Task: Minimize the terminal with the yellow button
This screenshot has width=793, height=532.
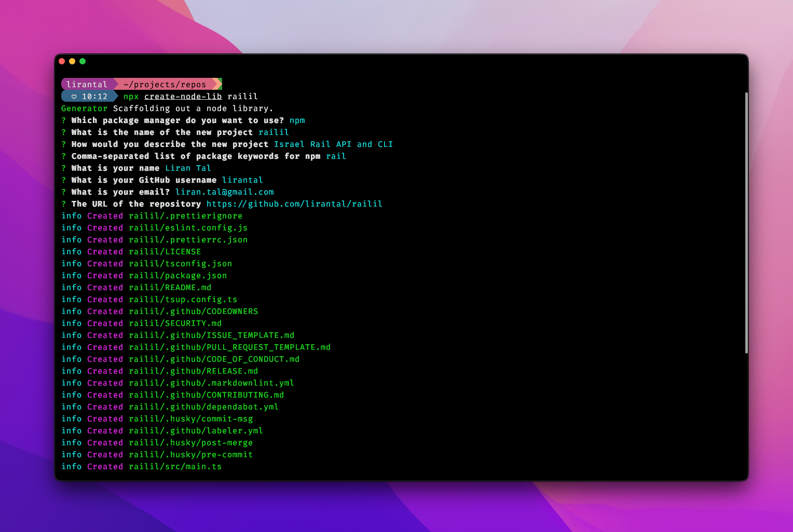Action: (72, 61)
